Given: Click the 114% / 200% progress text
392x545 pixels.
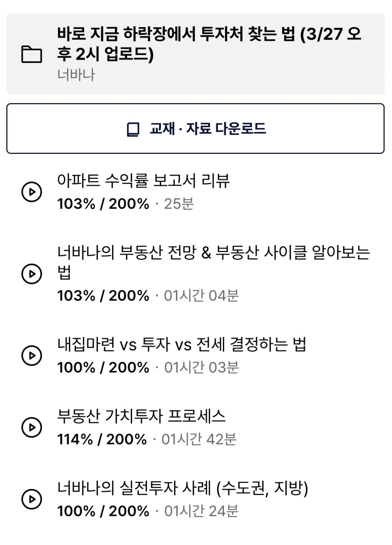Looking at the screenshot, I should click(x=102, y=439).
